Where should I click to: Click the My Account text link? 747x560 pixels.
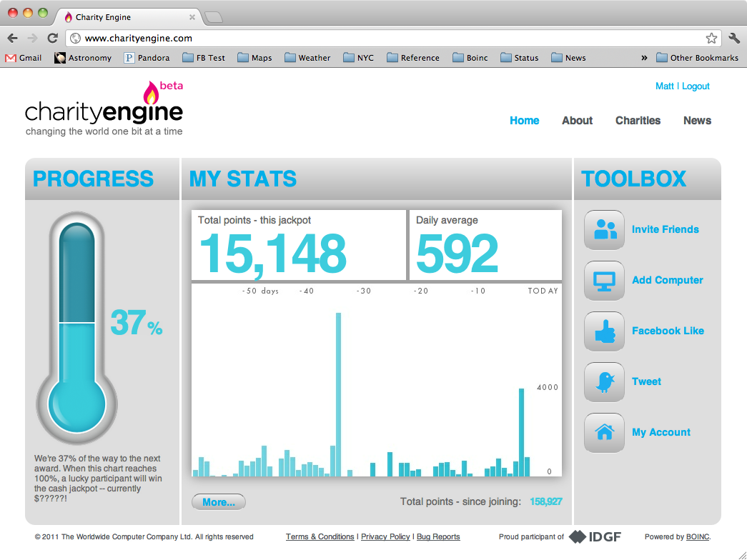[661, 432]
